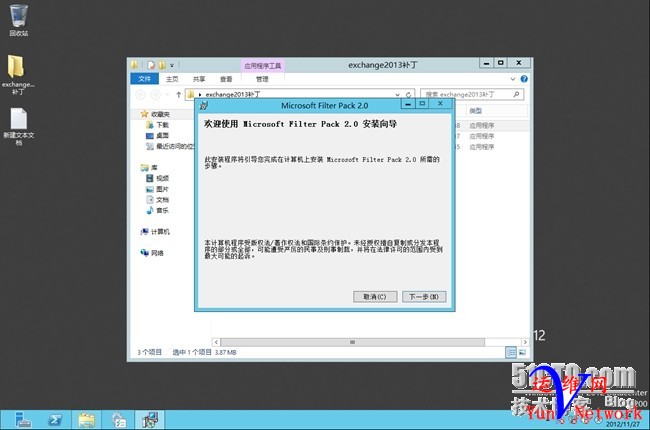
Task: Click the exchange2013 path in address bar
Action: coord(233,95)
